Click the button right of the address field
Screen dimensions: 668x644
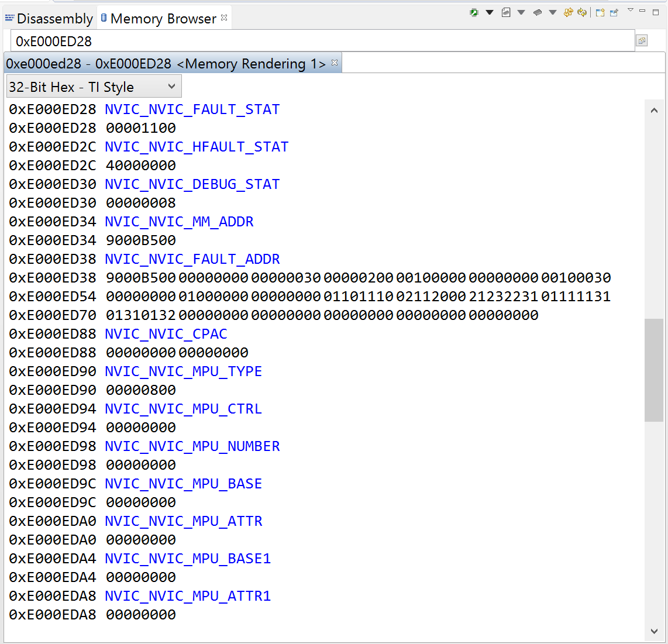coord(642,41)
